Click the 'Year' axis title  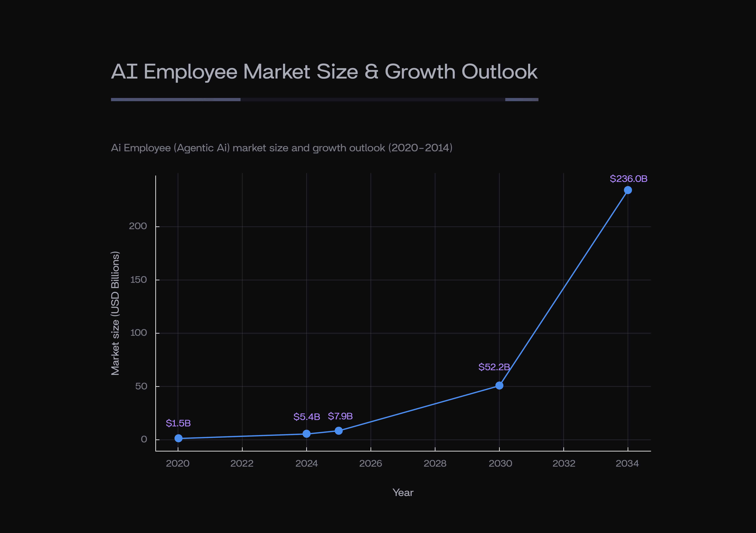pos(403,492)
